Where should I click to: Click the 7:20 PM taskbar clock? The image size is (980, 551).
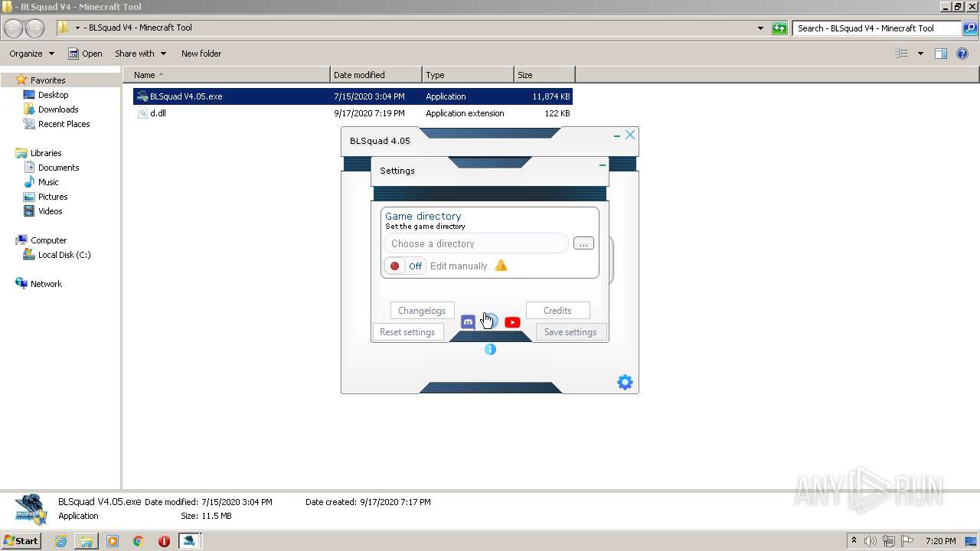point(940,541)
